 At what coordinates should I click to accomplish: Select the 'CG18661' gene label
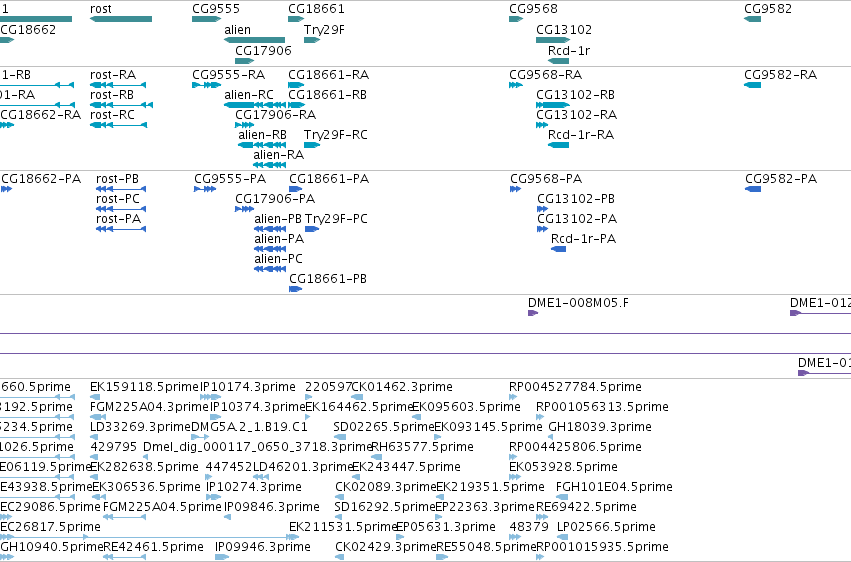point(316,9)
